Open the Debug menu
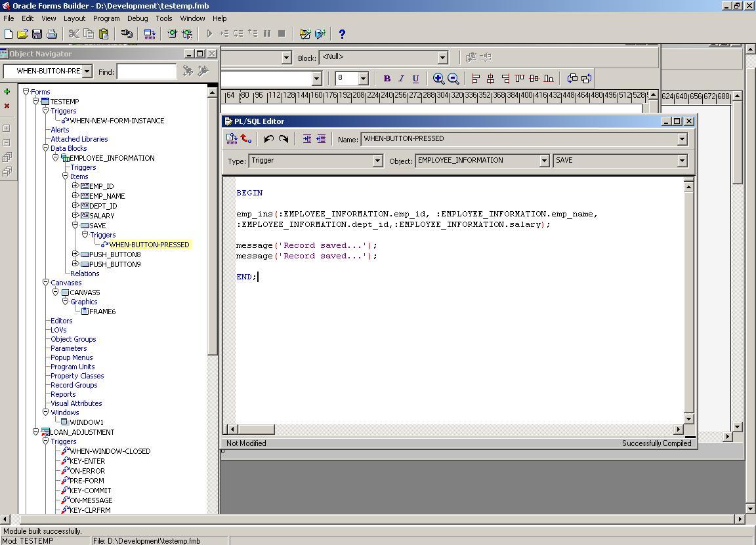The height and width of the screenshot is (545, 756). (x=137, y=18)
